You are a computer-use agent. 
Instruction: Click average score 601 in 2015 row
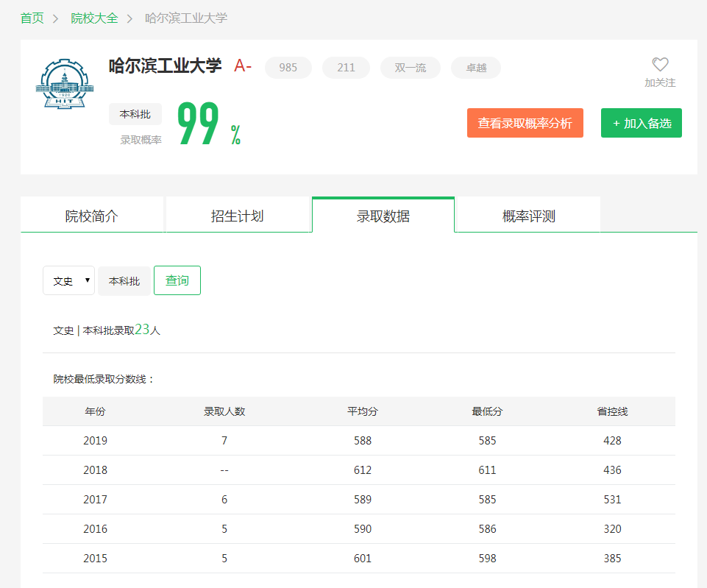pyautogui.click(x=363, y=559)
